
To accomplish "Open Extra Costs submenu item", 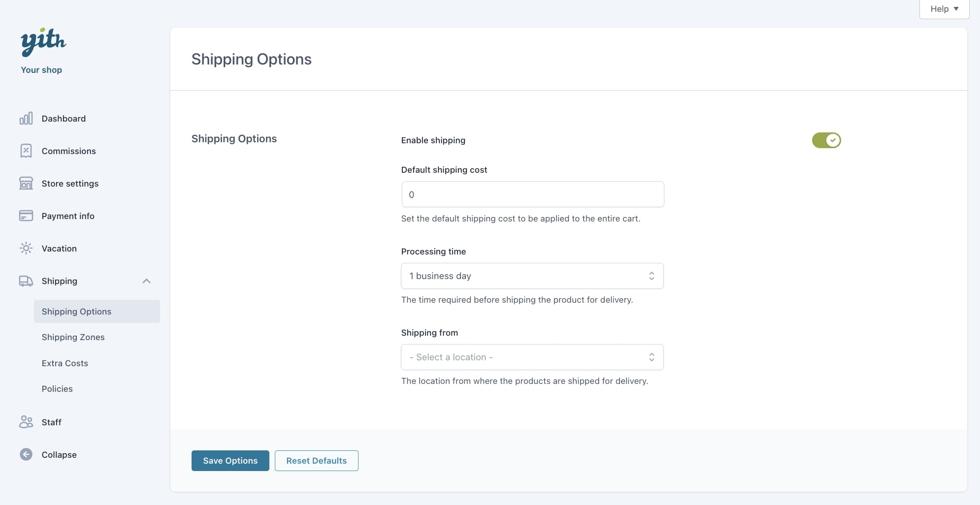I will [65, 363].
